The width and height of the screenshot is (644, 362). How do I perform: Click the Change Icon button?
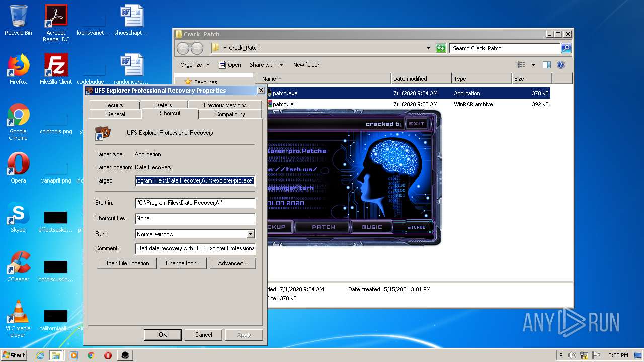click(x=183, y=263)
